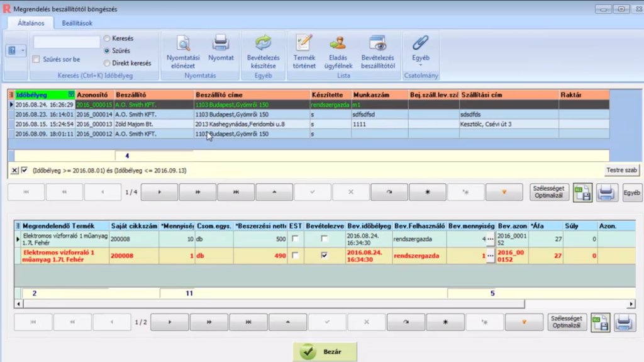Enable the Szűrés sor be checkbox
644x362 pixels.
36,60
